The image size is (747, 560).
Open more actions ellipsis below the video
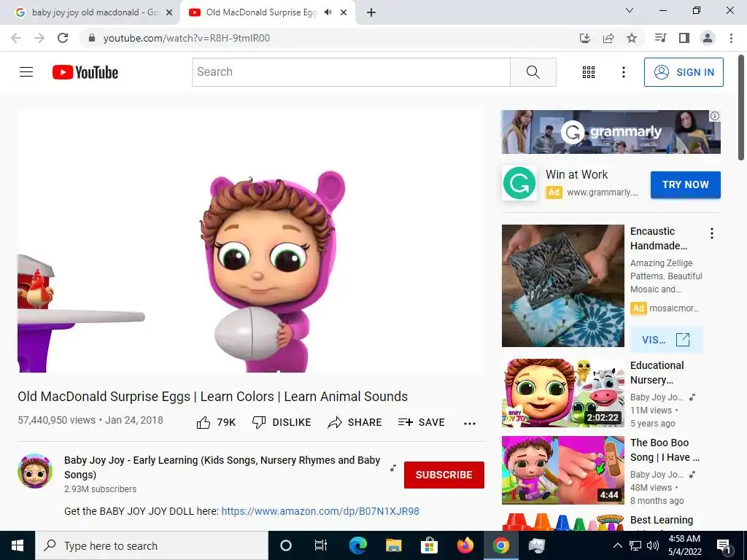click(x=470, y=424)
